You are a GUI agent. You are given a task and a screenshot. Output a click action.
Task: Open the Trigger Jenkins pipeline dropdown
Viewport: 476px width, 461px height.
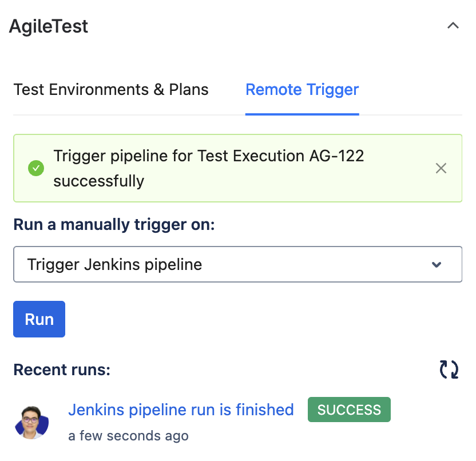[237, 264]
